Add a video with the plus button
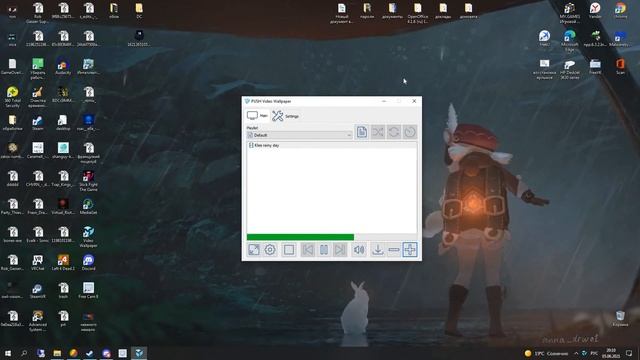This screenshot has width=640, height=360. coord(410,249)
